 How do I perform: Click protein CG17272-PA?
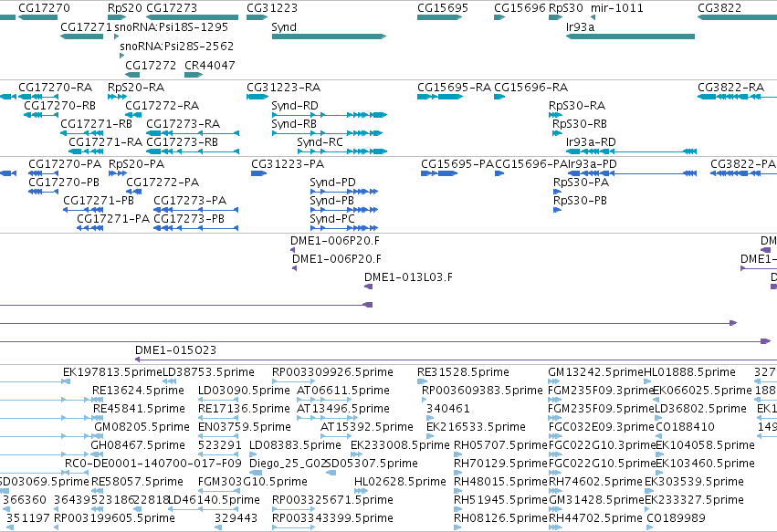(x=163, y=183)
